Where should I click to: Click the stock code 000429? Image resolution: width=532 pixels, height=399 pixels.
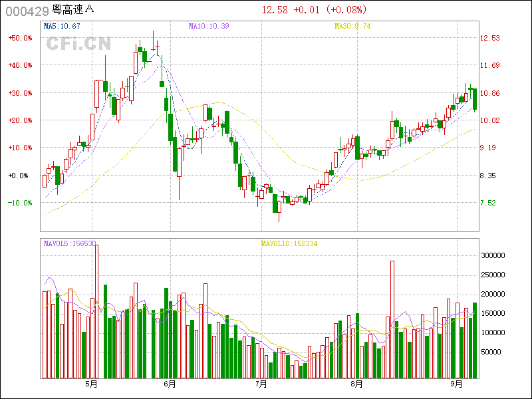[27, 11]
